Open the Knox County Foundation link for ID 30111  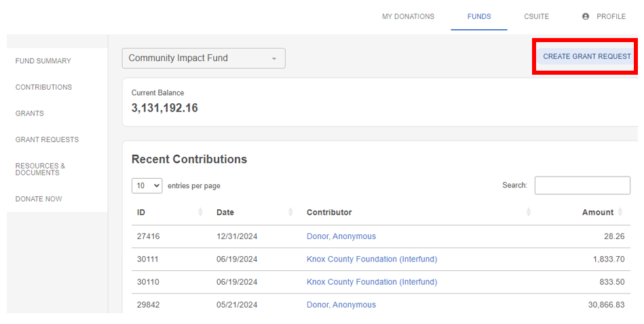pyautogui.click(x=372, y=259)
